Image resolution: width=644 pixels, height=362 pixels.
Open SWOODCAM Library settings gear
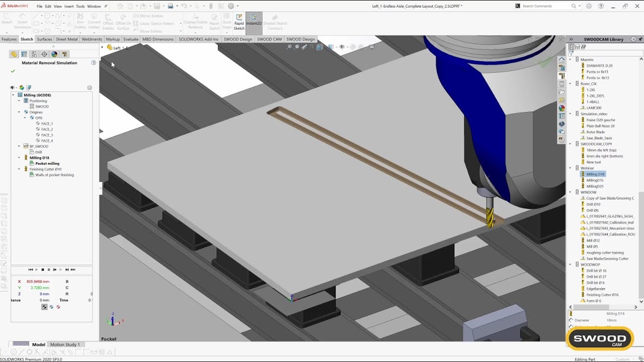(633, 39)
